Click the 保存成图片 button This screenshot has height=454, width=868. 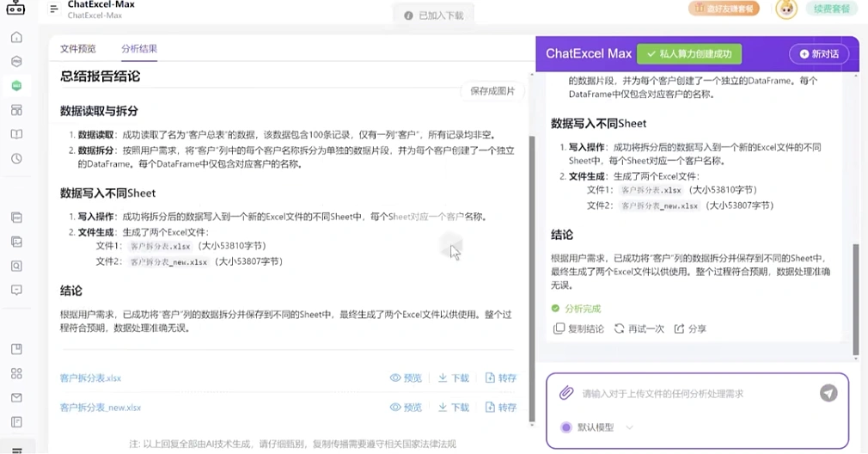click(x=492, y=91)
